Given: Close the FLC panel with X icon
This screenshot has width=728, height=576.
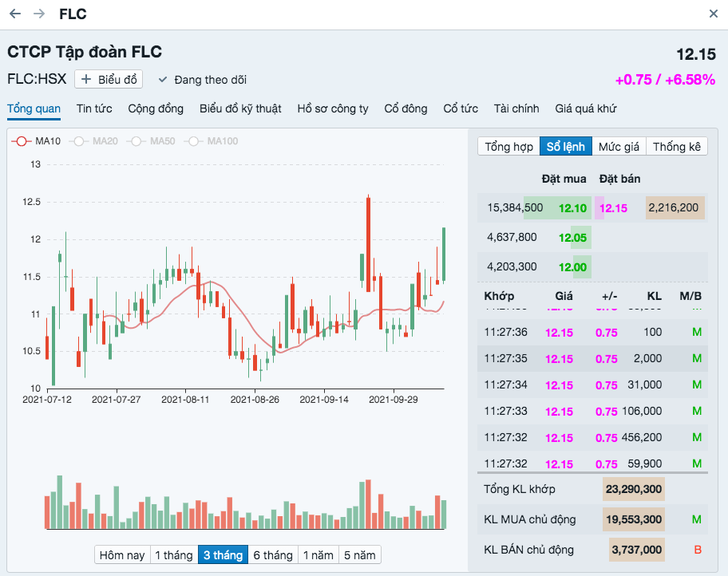Looking at the screenshot, I should (714, 14).
